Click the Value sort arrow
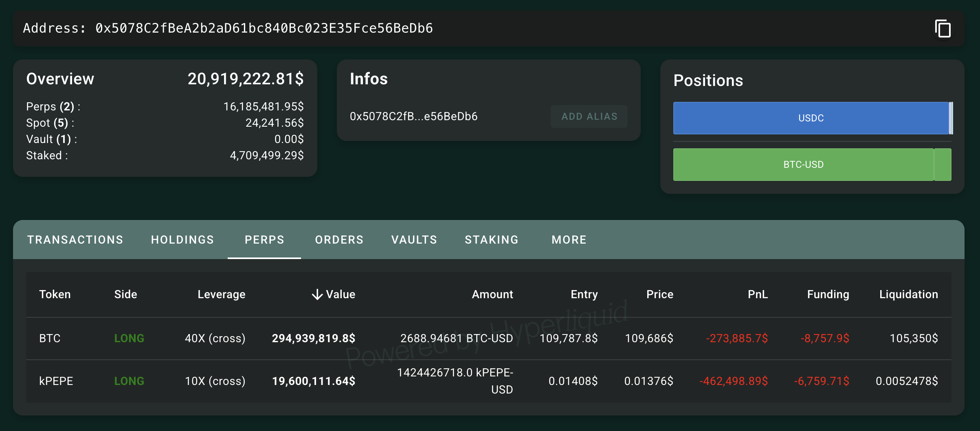Viewport: 980px width, 431px height. click(317, 294)
